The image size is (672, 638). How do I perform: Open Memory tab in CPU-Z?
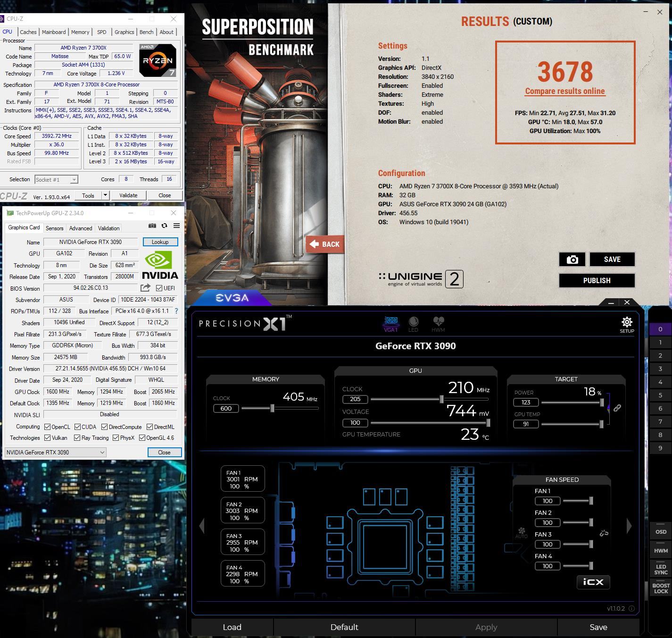(x=80, y=32)
